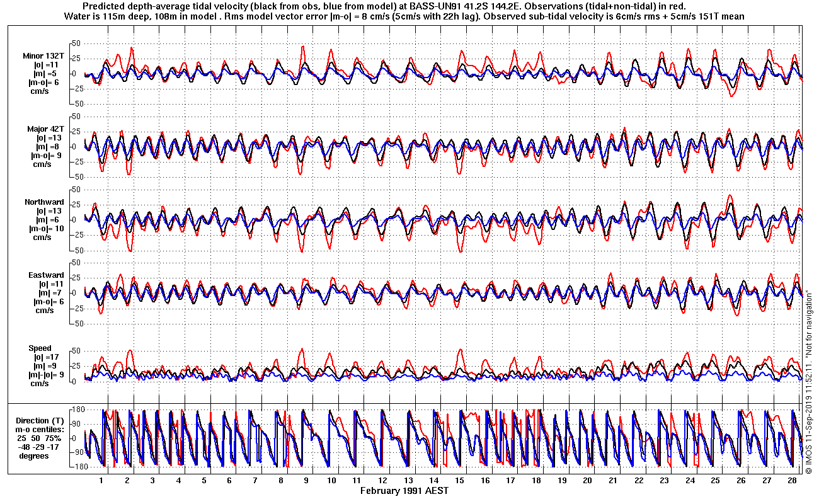Click the 'Direction (T)' panel label
This screenshot has width=819, height=504.
pyautogui.click(x=41, y=421)
